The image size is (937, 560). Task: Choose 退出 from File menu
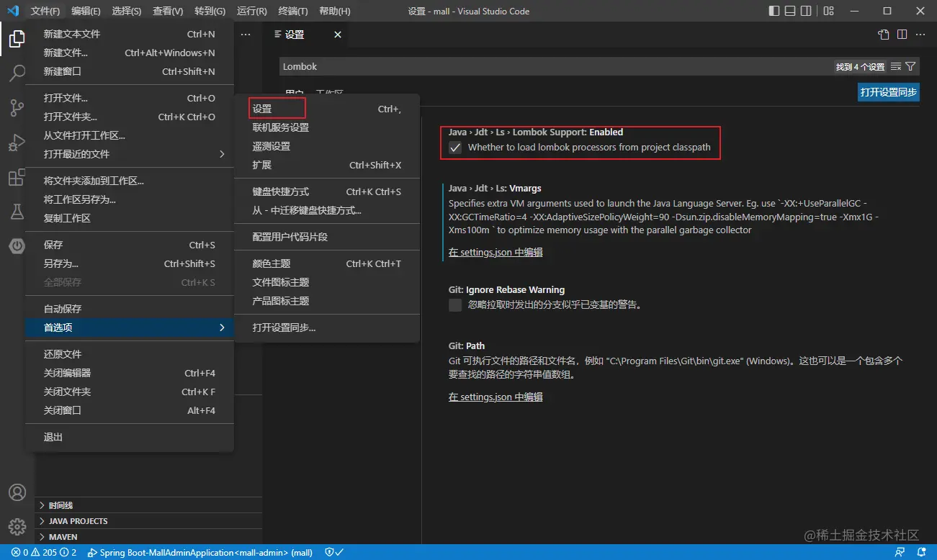130,437
